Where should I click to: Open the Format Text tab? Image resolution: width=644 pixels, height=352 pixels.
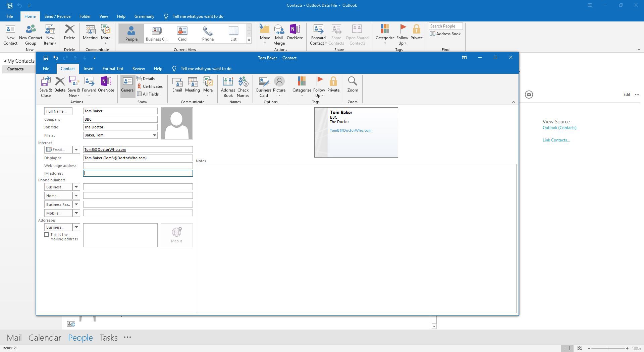coord(113,69)
